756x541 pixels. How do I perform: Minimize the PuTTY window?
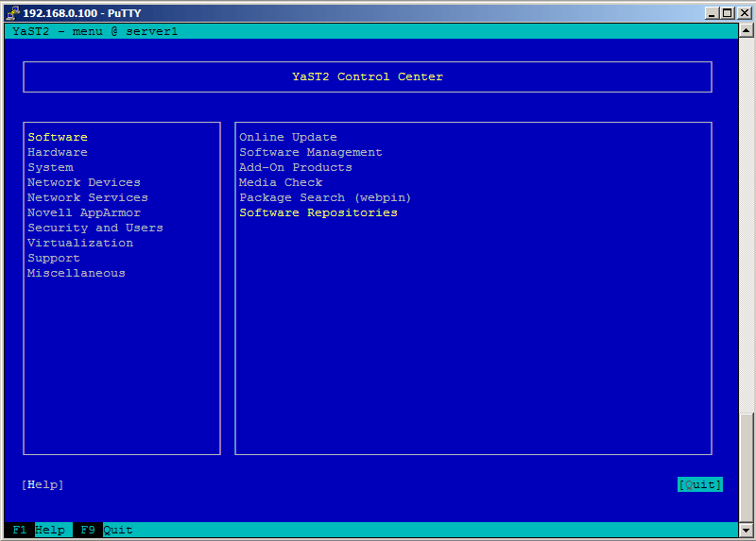tap(712, 13)
